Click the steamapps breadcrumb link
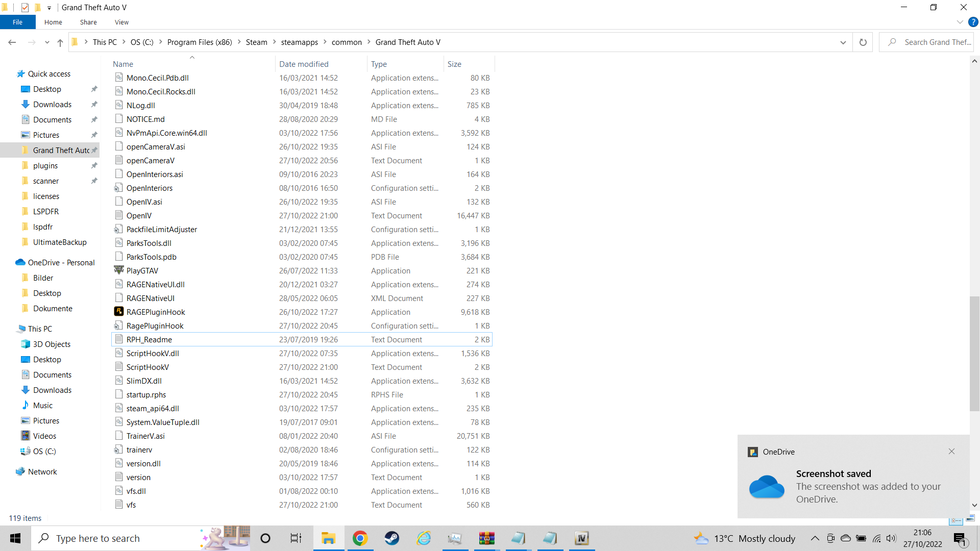The height and width of the screenshot is (551, 980). [299, 42]
